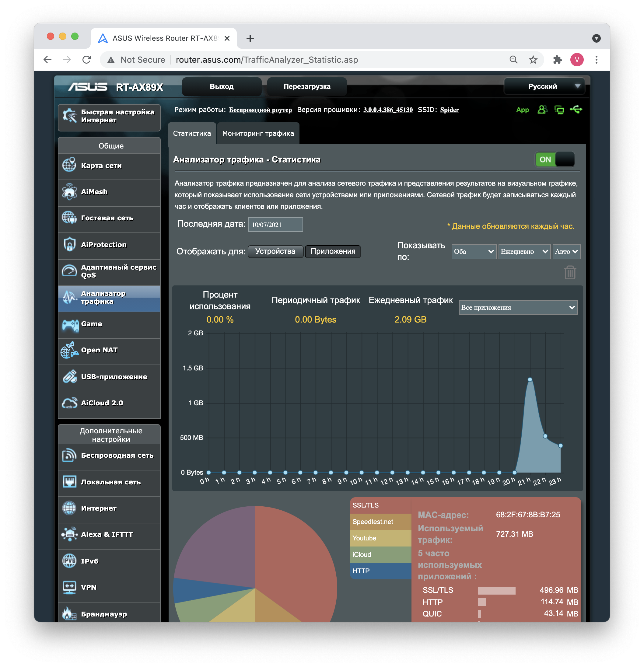This screenshot has height=667, width=644.
Task: Open the Internet (Интернет) globe icon
Action: pos(69,508)
